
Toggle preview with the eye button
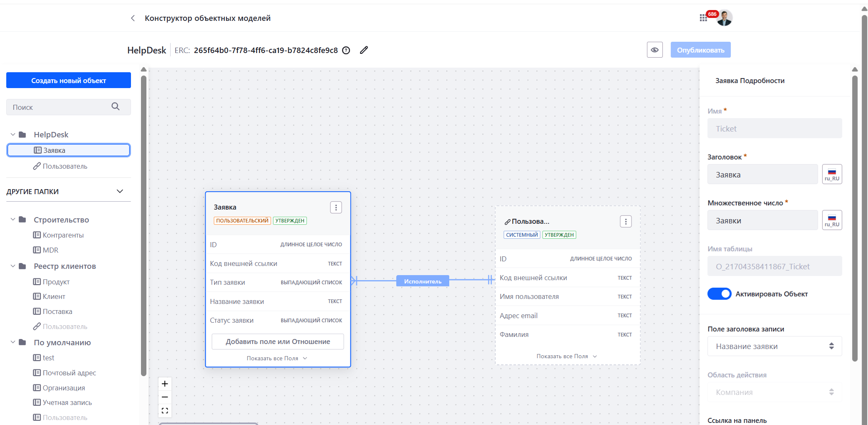(x=654, y=50)
